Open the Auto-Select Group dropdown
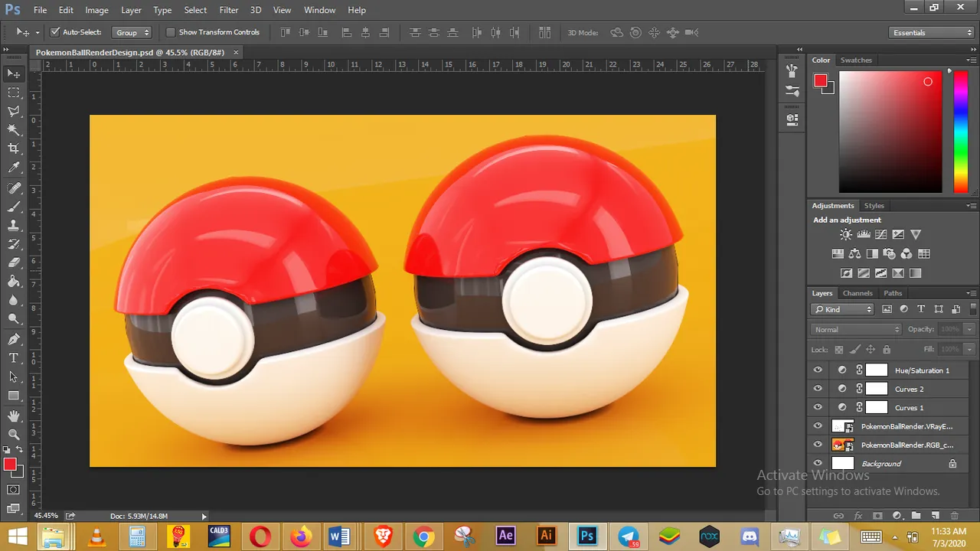The image size is (980, 551). point(132,32)
